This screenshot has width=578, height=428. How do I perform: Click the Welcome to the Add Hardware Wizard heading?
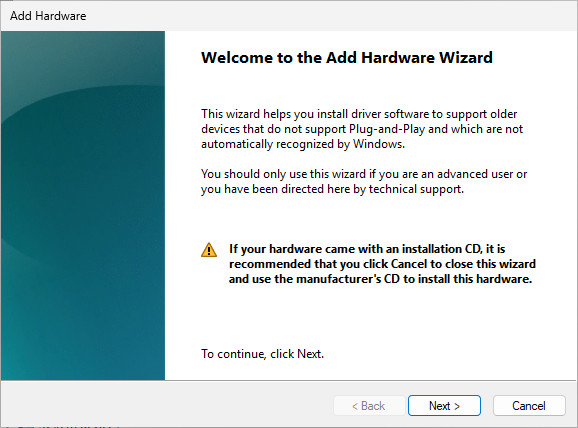coord(347,58)
